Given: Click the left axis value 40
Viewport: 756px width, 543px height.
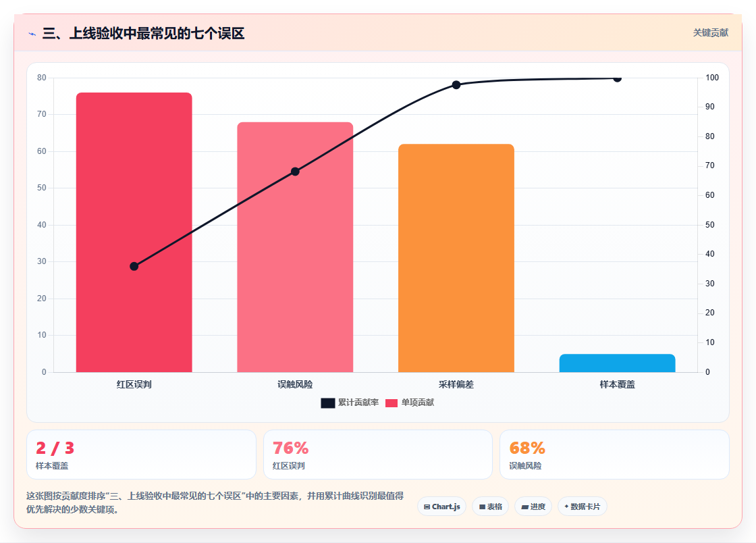Looking at the screenshot, I should [x=42, y=225].
